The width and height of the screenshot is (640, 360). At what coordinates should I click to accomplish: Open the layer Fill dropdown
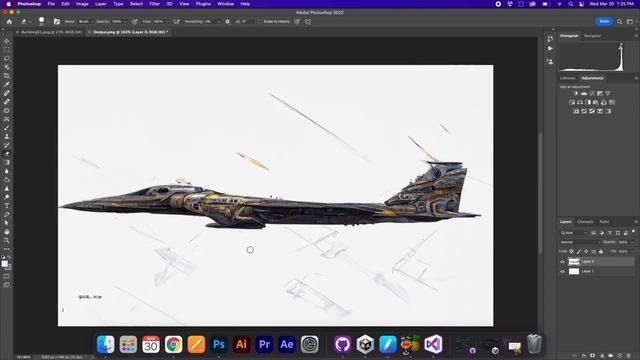pyautogui.click(x=633, y=251)
